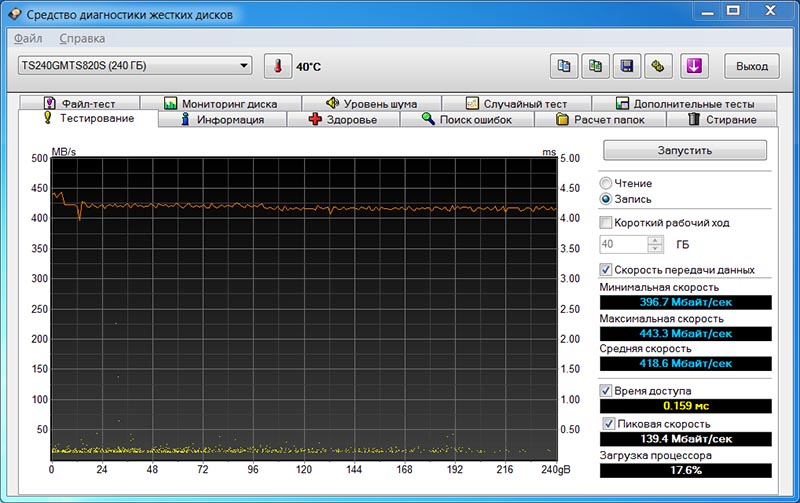Click the CPU usage value 17.6%
This screenshot has width=800, height=503.
click(685, 470)
